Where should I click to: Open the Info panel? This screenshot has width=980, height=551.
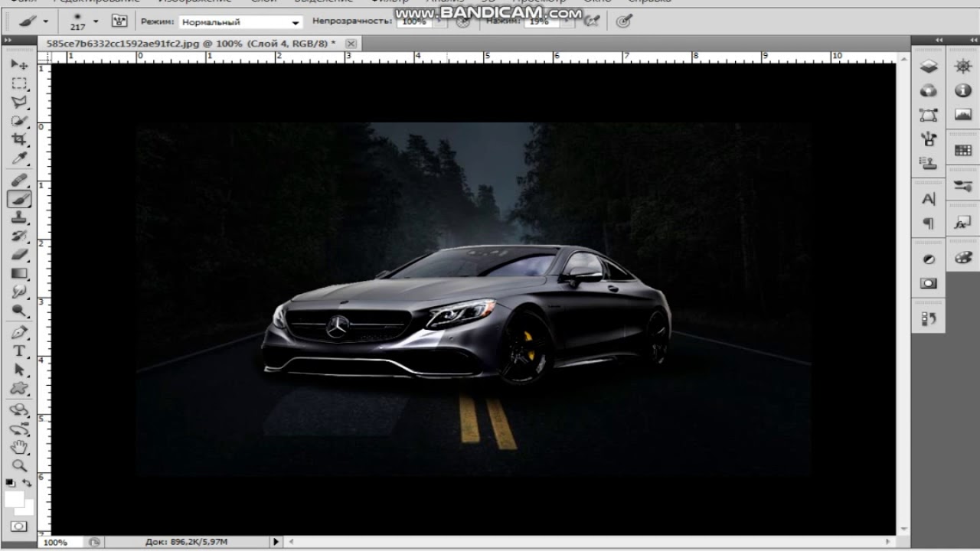tap(963, 91)
